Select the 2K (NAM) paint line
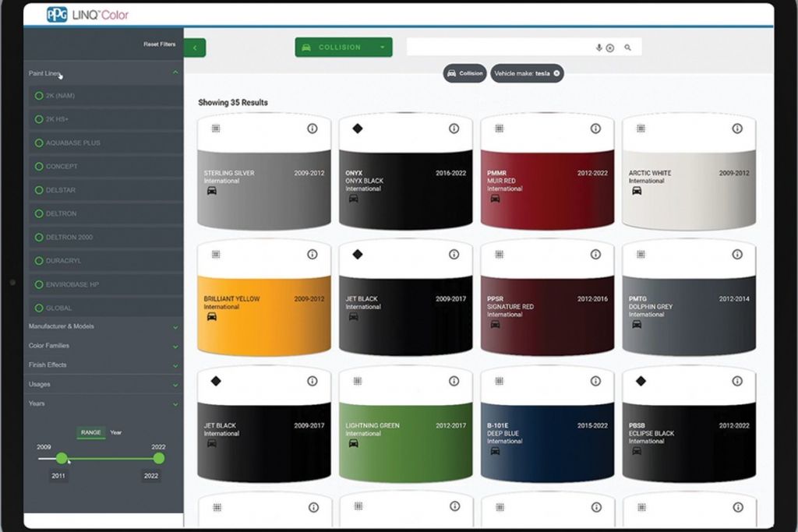This screenshot has width=798, height=532. (106, 96)
